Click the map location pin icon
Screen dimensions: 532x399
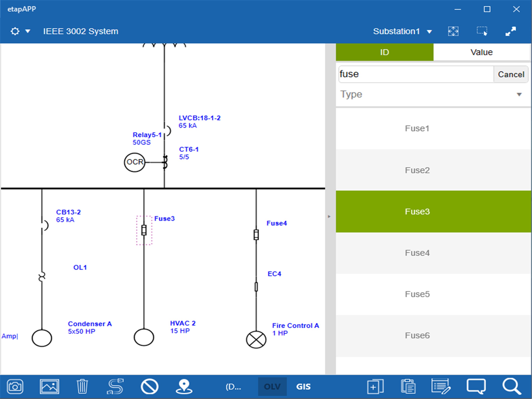[184, 387]
